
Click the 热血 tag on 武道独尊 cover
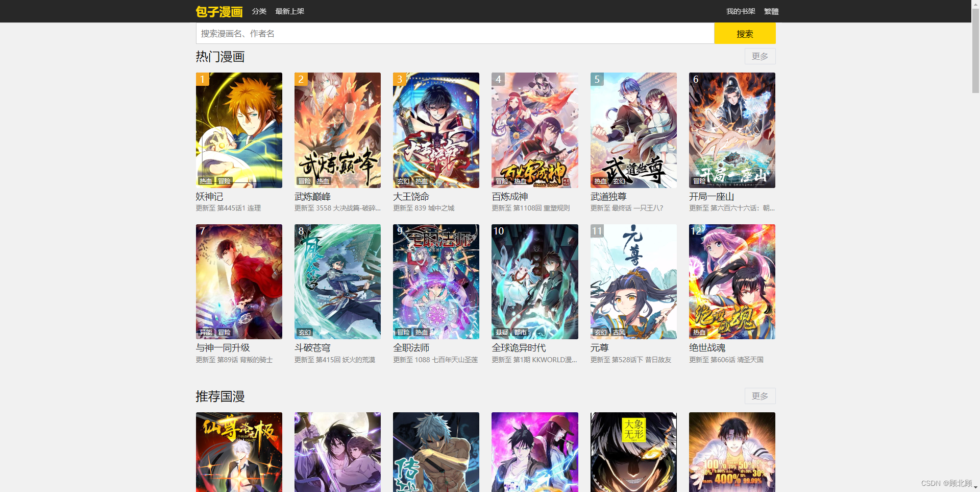click(600, 181)
